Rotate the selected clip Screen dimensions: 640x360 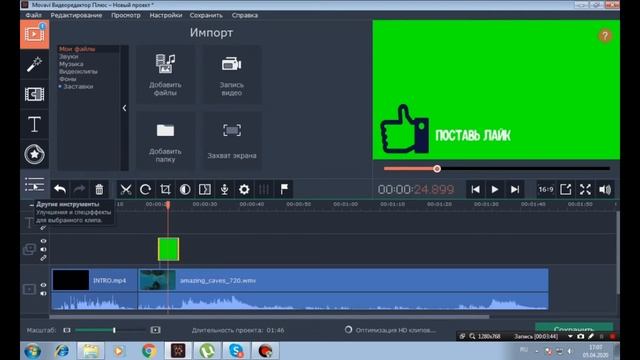(145, 189)
